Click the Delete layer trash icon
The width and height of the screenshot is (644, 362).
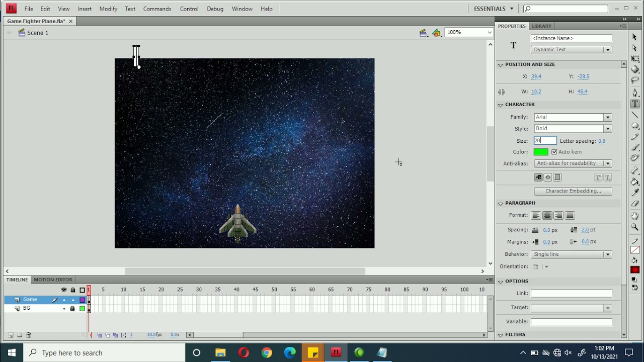click(x=29, y=335)
